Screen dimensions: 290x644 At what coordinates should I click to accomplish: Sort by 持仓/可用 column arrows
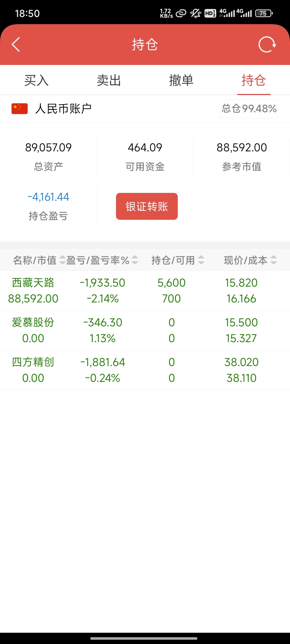pyautogui.click(x=201, y=260)
